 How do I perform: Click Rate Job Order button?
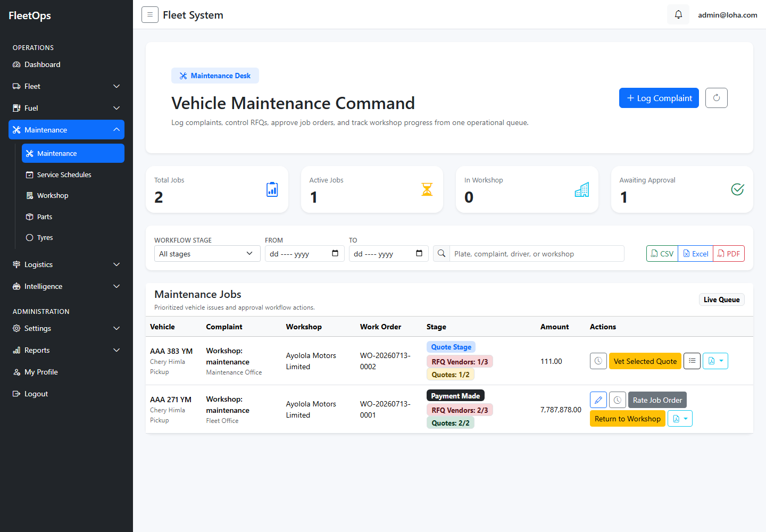(657, 400)
